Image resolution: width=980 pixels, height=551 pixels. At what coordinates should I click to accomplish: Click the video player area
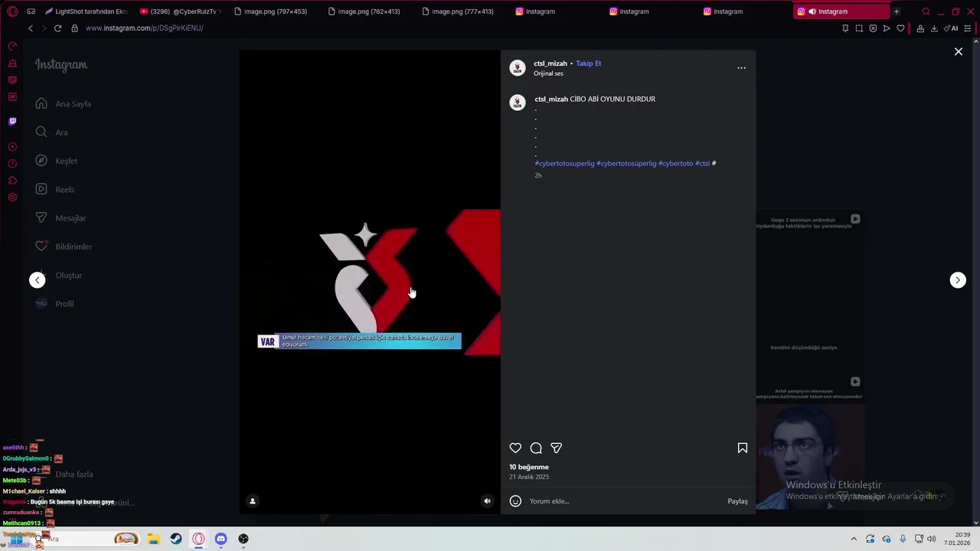click(370, 282)
